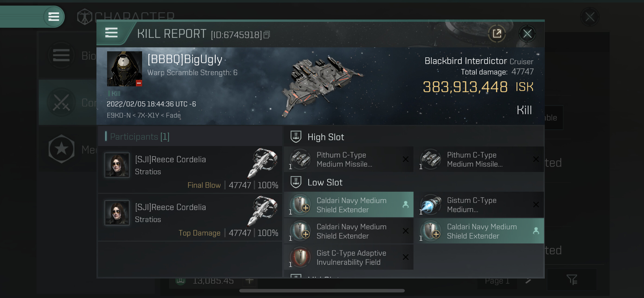Click the Participants [1] header
This screenshot has height=298, width=644.
pos(140,137)
